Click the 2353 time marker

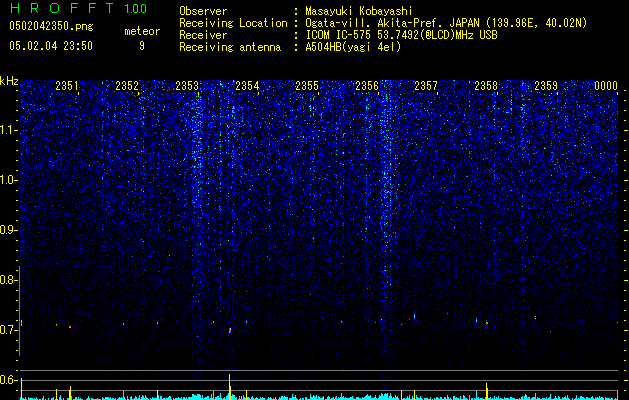(x=187, y=86)
